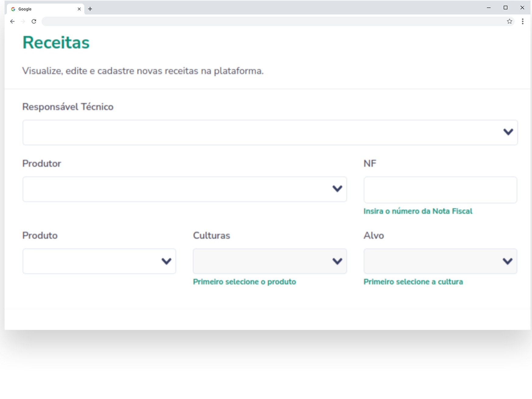Maximize the browser window
This screenshot has width=532, height=399.
506,8
